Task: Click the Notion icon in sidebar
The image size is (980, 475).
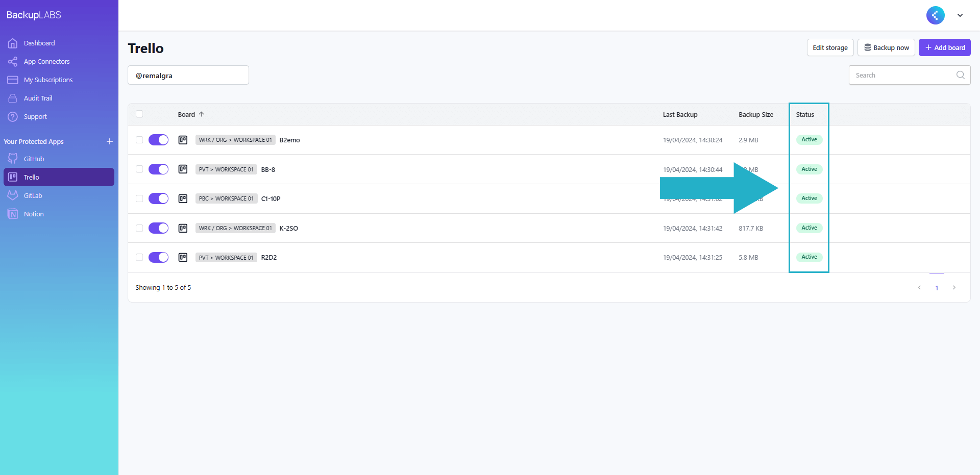Action: 13,214
